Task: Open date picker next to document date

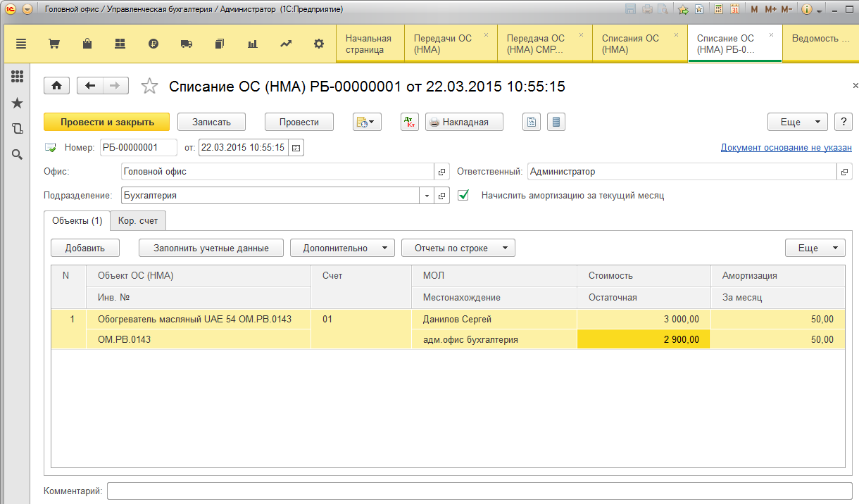Action: point(296,148)
